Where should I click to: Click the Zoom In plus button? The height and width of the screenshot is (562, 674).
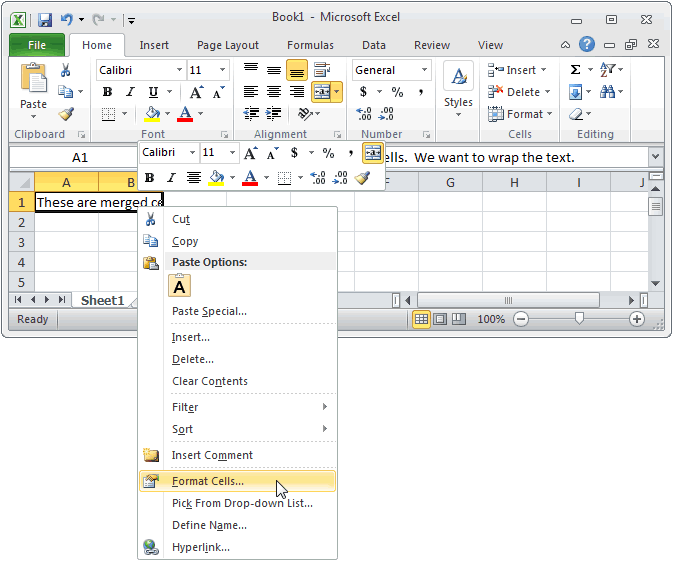[637, 319]
